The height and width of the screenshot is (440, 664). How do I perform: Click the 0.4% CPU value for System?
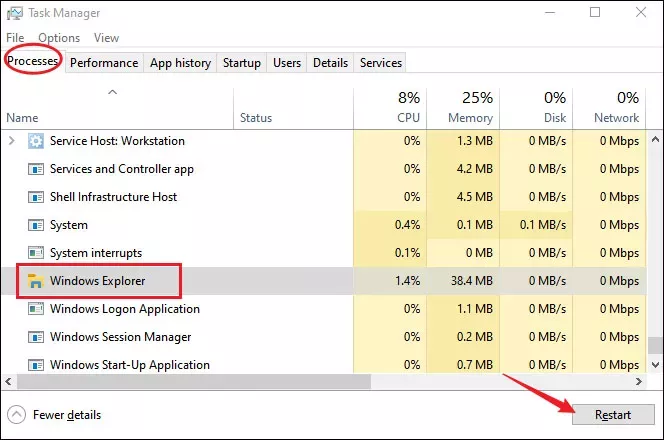coord(407,225)
